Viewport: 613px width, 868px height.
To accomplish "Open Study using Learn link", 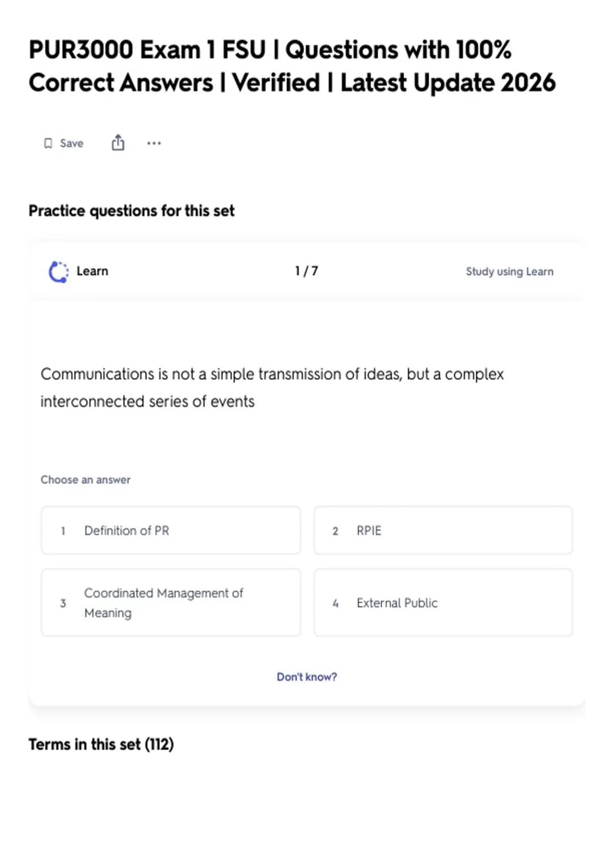I will pyautogui.click(x=510, y=272).
